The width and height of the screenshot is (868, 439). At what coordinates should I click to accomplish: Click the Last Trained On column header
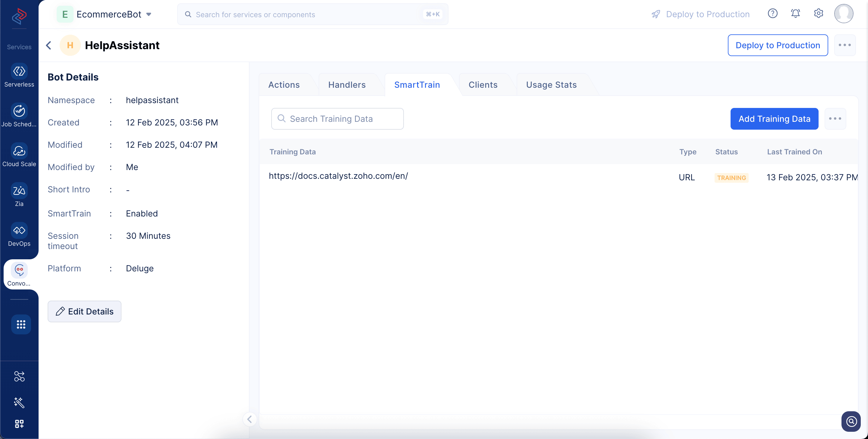(794, 152)
